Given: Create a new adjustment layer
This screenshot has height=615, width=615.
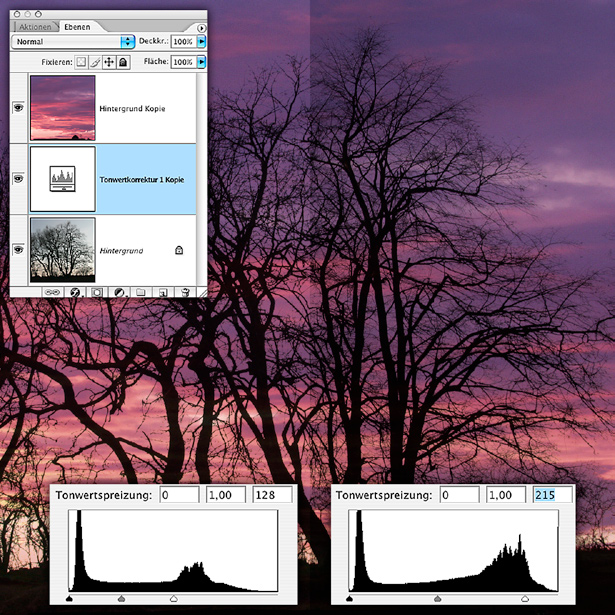Looking at the screenshot, I should coord(119,292).
